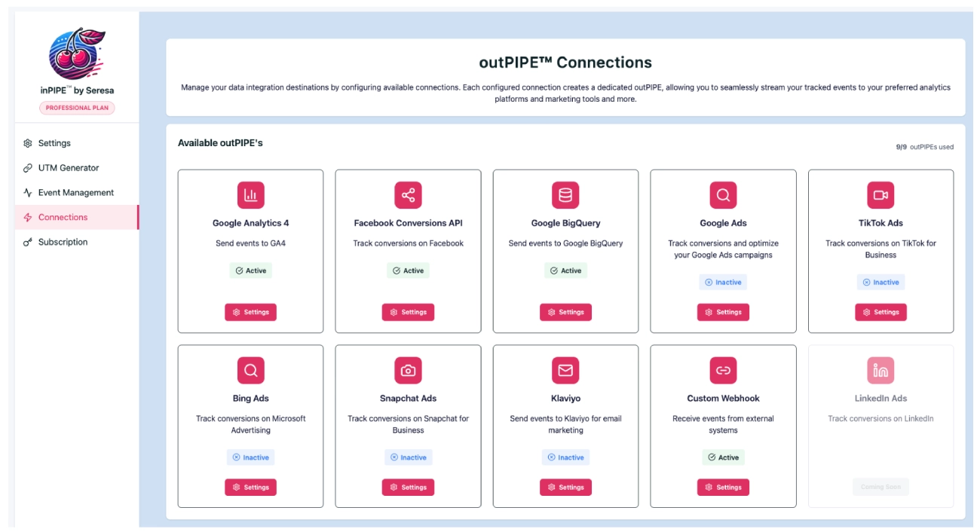Click the Inactive badge on Snapchat Ads
980x532 pixels.
408,457
